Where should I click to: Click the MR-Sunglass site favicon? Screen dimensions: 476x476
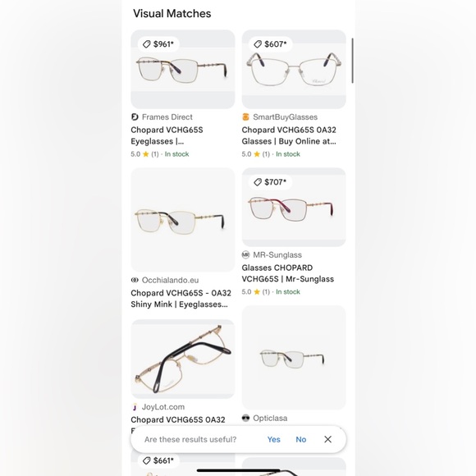[x=245, y=254]
